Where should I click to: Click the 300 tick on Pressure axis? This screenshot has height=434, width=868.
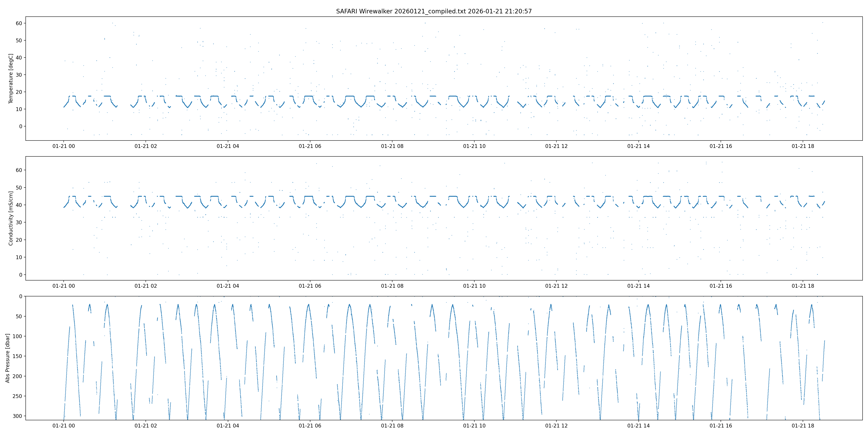coord(18,416)
